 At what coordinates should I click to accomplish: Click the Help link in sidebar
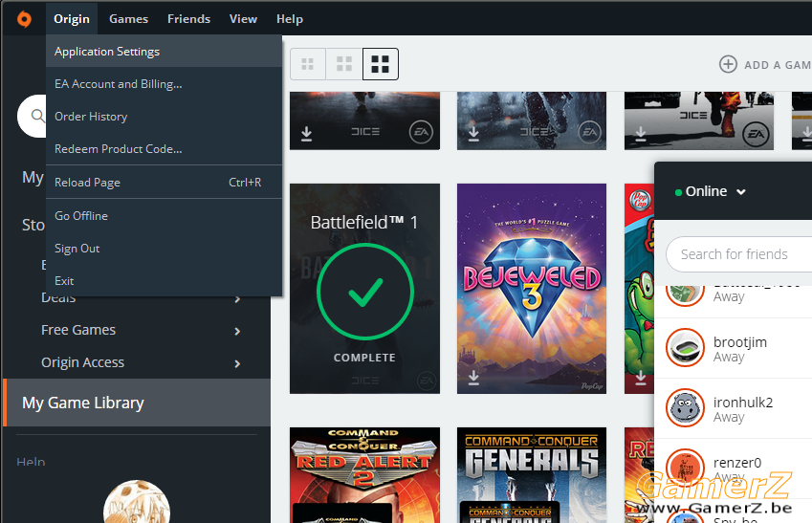click(x=31, y=461)
